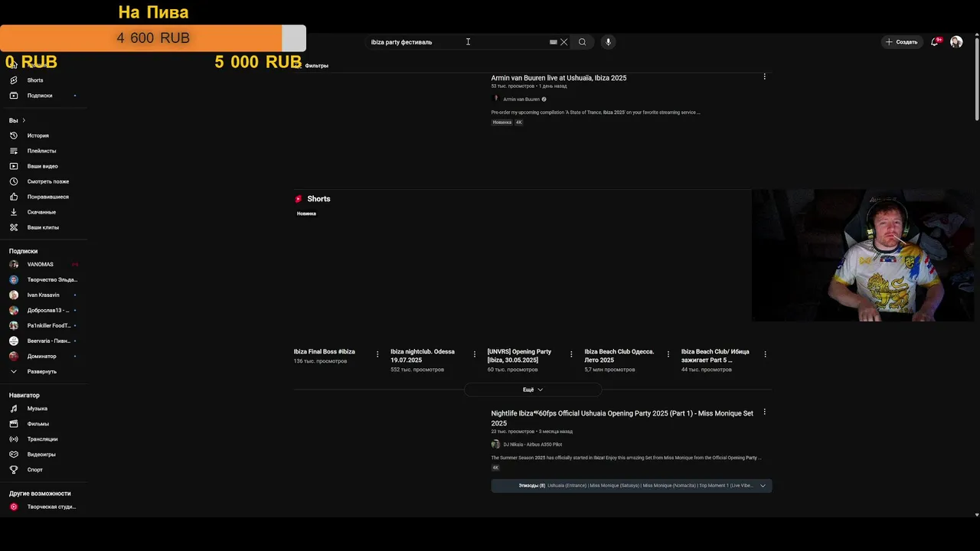The width and height of the screenshot is (980, 551).
Task: Open Ваши видео page
Action: tap(43, 166)
